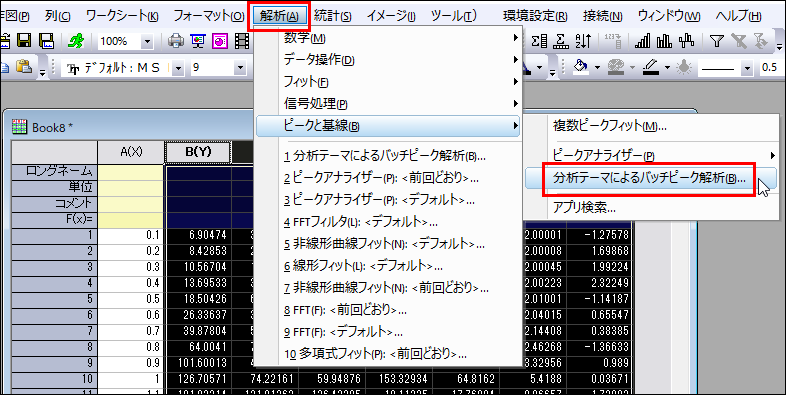Open the 環境設定(R) menu
This screenshot has width=786, height=395.
point(535,16)
